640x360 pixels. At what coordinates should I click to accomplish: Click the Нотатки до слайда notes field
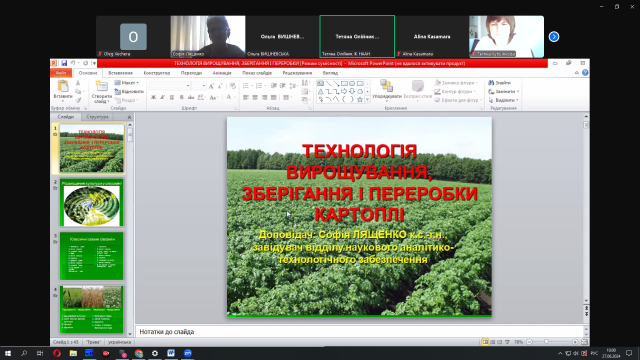tap(360, 332)
